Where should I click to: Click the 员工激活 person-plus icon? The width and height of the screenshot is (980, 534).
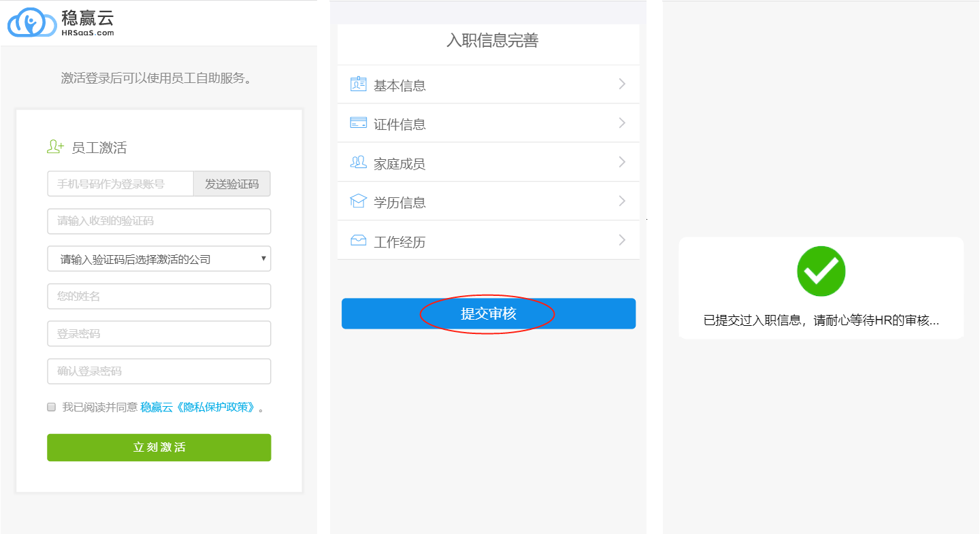pos(55,146)
